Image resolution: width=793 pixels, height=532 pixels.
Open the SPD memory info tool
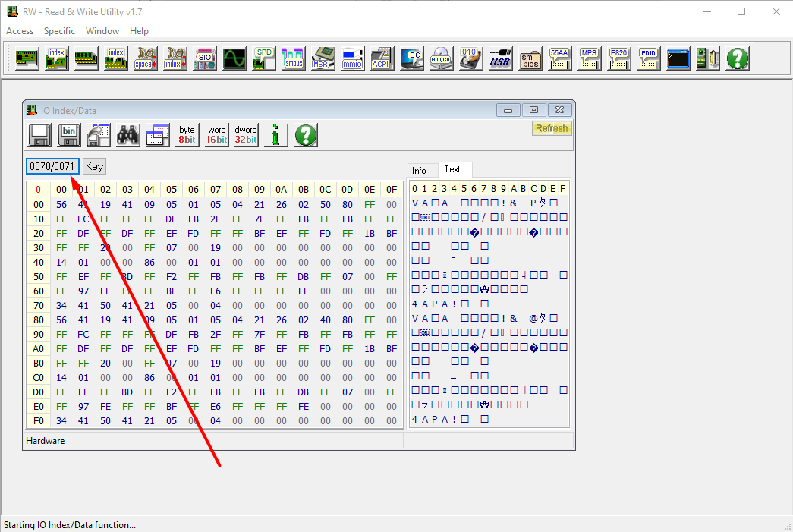tap(263, 58)
